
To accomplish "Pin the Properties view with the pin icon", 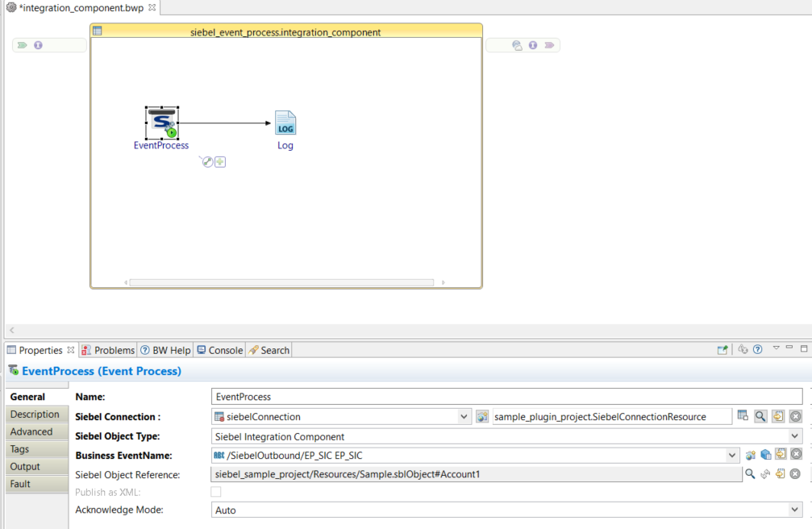I will pyautogui.click(x=722, y=350).
